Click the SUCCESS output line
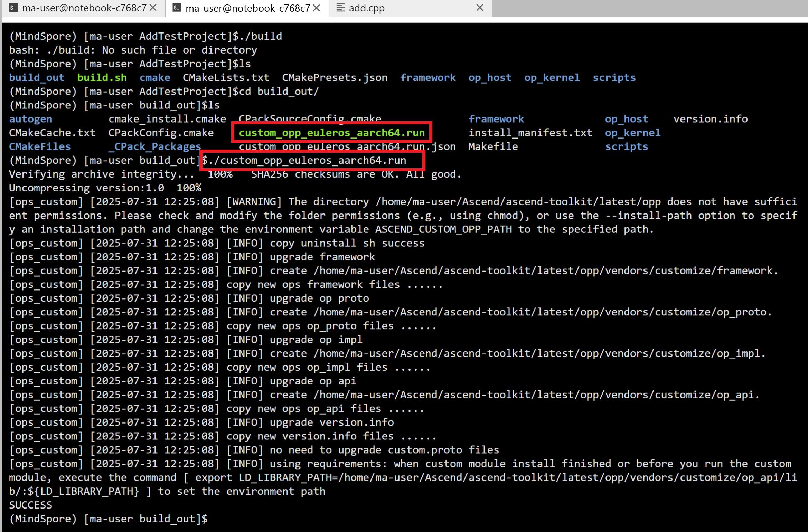808x532 pixels. (30, 505)
